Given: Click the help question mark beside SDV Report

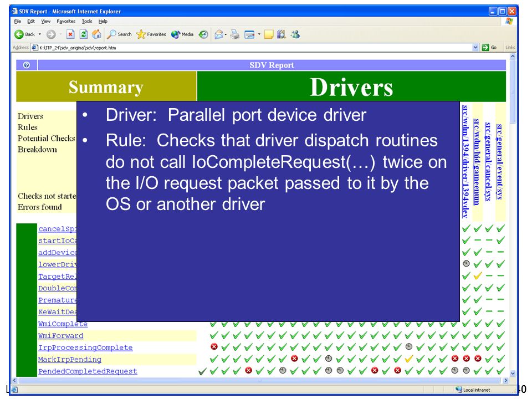Looking at the screenshot, I should coord(27,65).
